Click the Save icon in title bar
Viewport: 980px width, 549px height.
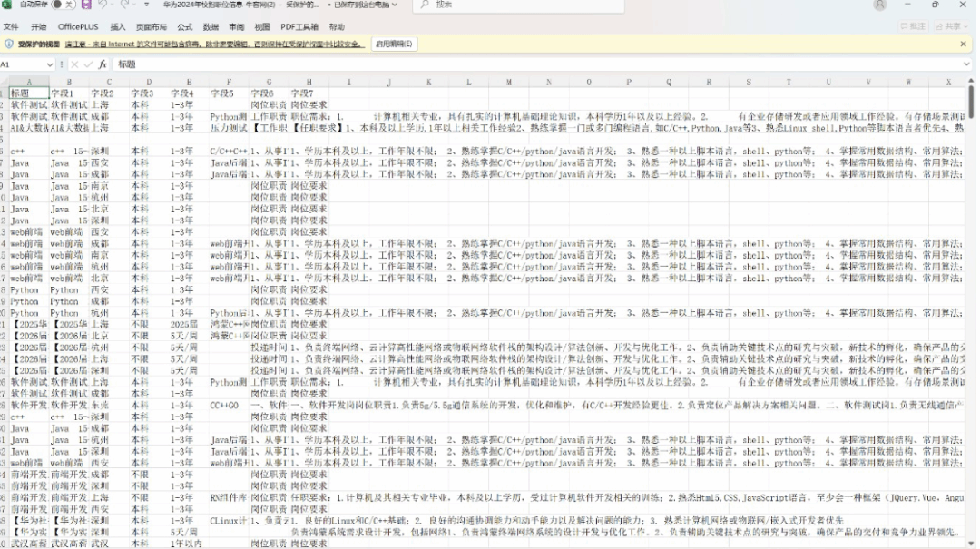[x=87, y=5]
